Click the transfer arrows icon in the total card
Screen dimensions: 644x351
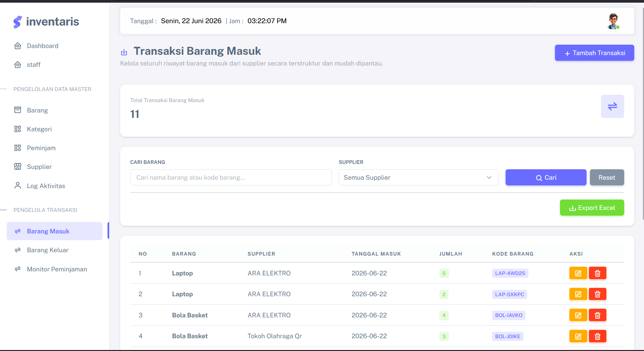[612, 106]
